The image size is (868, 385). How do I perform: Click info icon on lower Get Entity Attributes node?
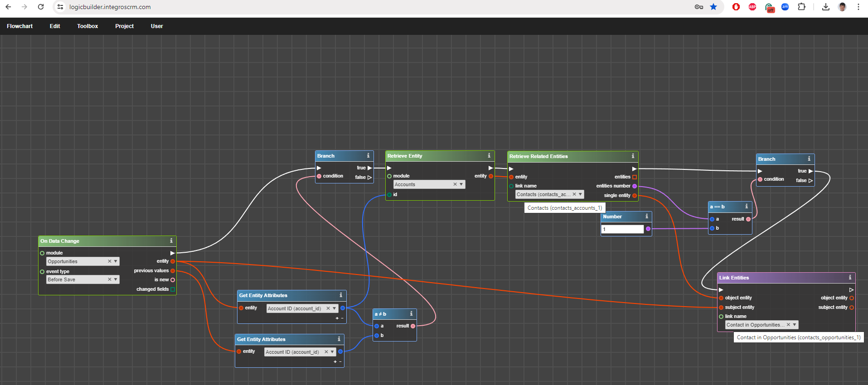[x=339, y=339]
